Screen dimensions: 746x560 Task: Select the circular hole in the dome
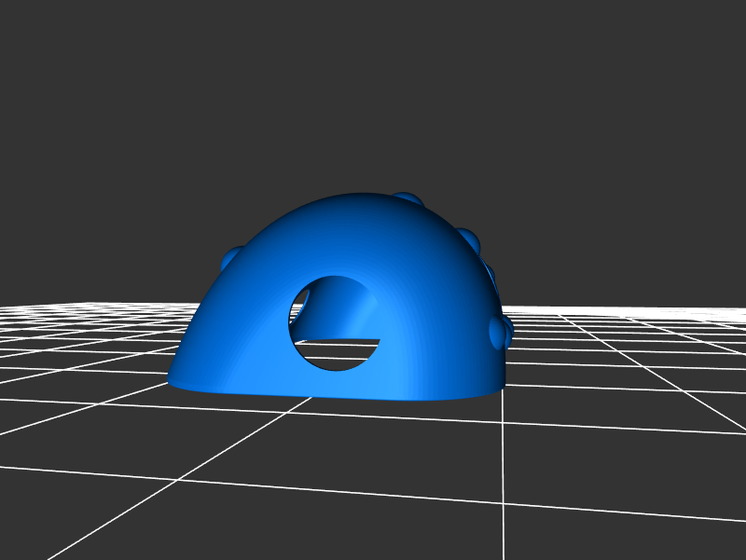pos(337,322)
